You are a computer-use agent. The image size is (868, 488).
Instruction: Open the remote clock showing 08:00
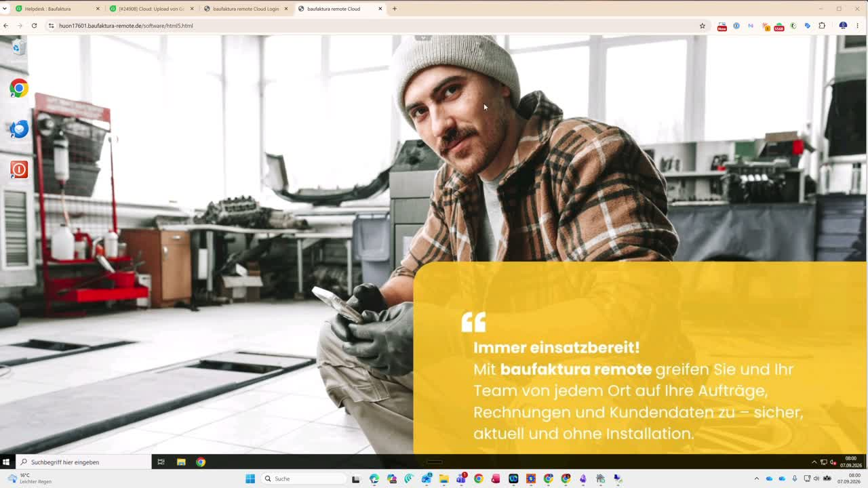click(851, 462)
